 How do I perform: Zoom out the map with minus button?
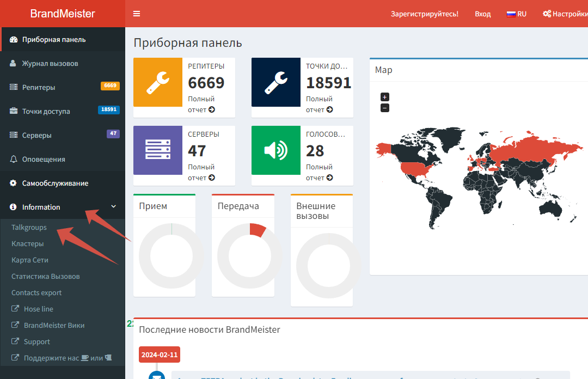[385, 108]
